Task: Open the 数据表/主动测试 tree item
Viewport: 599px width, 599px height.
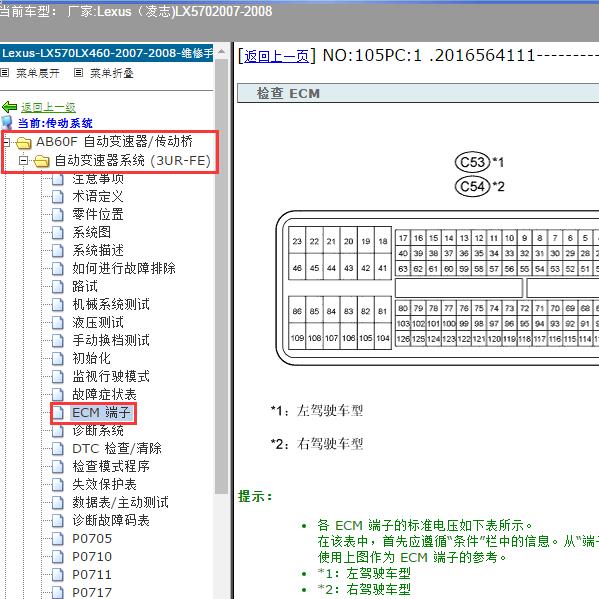Action: [120, 502]
